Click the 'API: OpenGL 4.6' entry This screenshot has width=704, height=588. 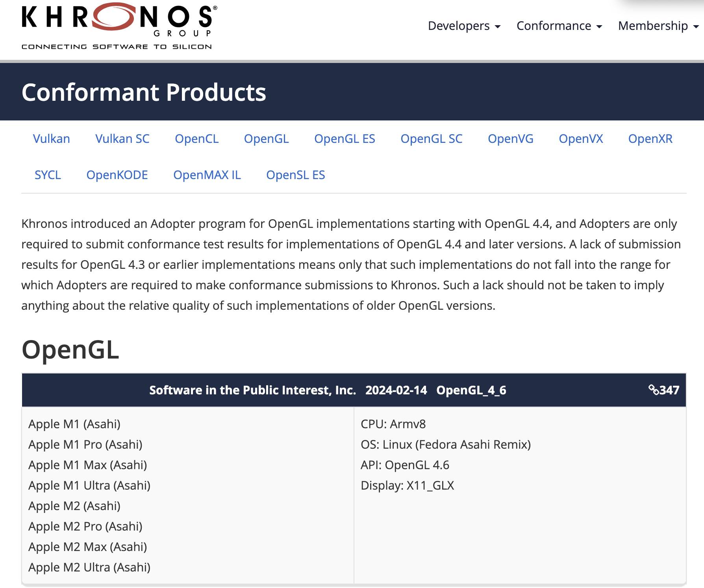click(x=405, y=465)
